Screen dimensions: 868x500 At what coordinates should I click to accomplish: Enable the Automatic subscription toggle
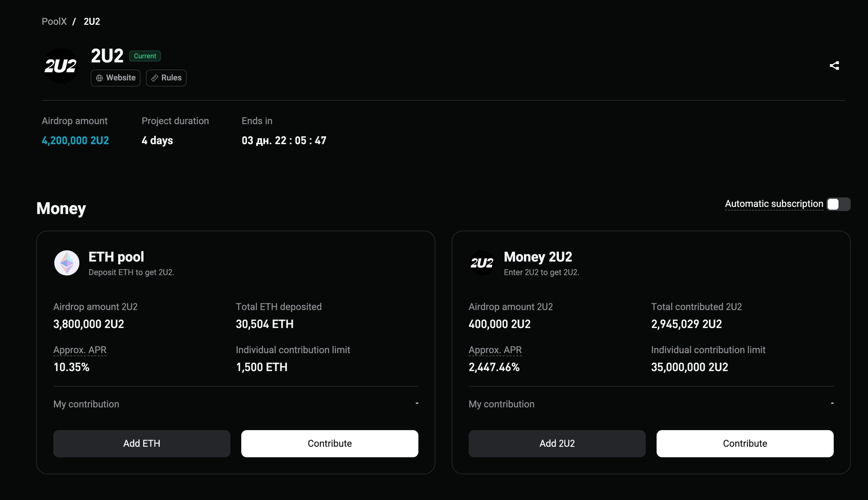pos(838,204)
